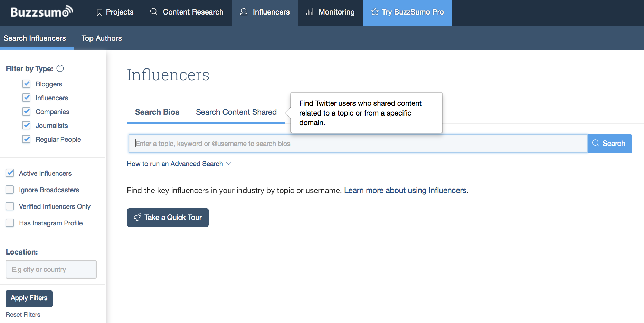644x323 pixels.
Task: Click the Monitoring bar chart icon
Action: [x=310, y=12]
